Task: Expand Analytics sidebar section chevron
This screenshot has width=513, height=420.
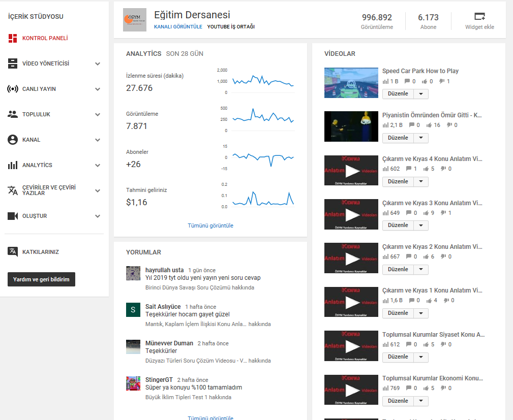Action: [x=98, y=166]
